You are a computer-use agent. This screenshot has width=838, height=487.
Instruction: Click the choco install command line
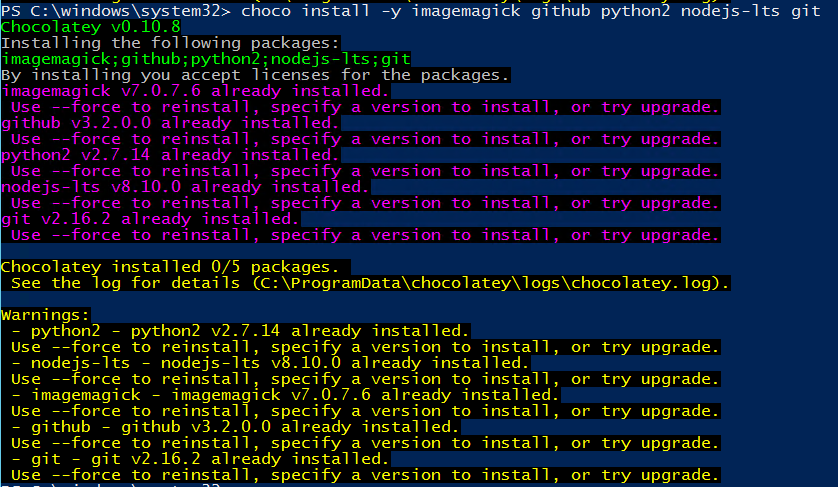[410, 11]
